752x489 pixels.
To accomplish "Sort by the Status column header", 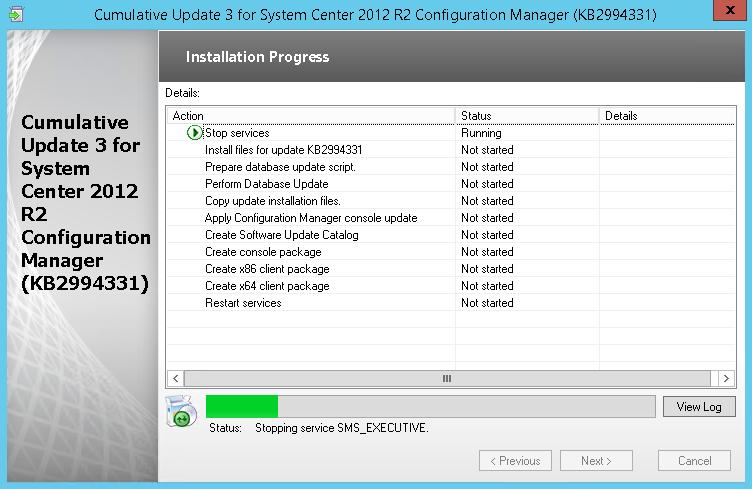I will 527,116.
